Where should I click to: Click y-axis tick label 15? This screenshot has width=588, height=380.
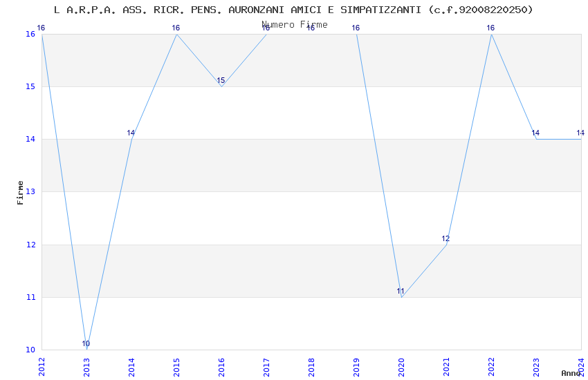pos(30,86)
